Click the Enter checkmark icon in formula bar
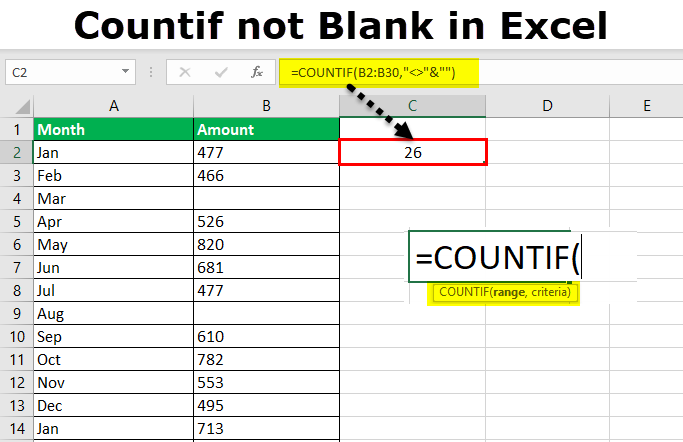Screen dimensions: 683x442 [221, 72]
